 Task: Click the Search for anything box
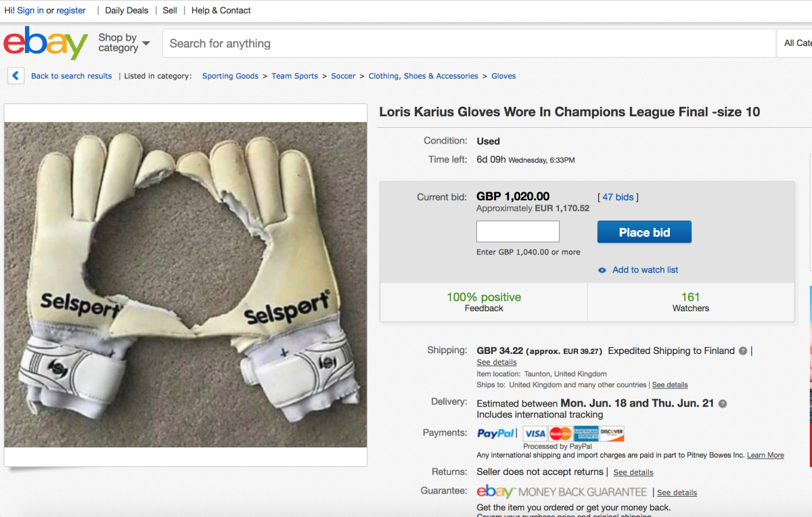tap(468, 43)
